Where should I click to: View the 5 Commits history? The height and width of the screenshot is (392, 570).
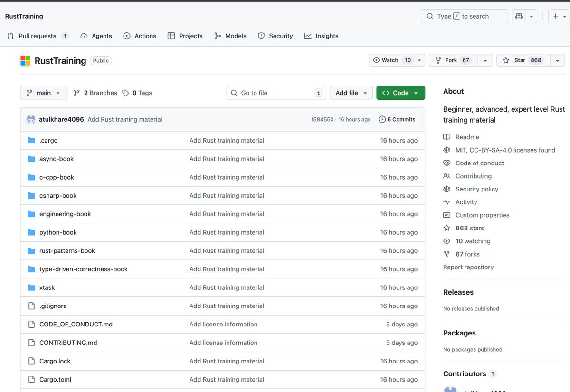coord(397,119)
